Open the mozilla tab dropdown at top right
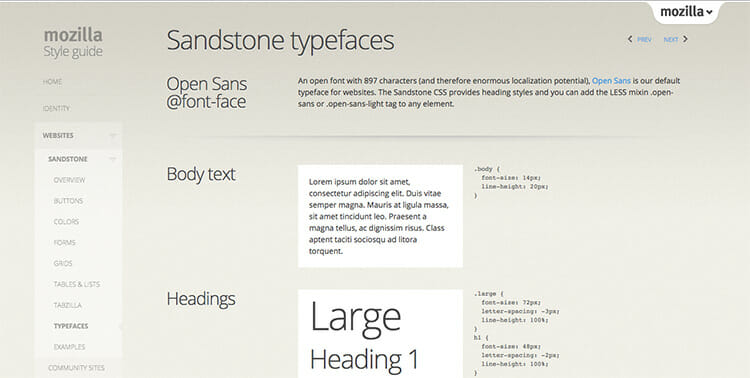750x378 pixels. [x=686, y=12]
